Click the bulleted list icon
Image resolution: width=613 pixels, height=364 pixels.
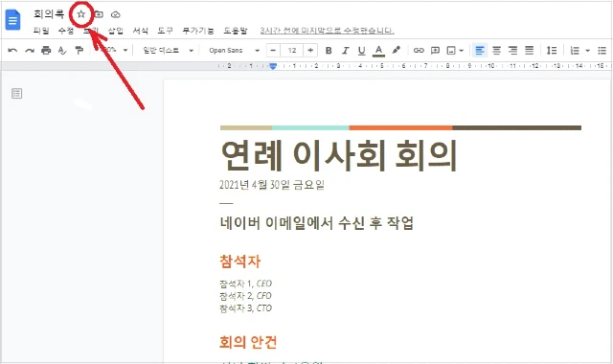click(x=602, y=51)
